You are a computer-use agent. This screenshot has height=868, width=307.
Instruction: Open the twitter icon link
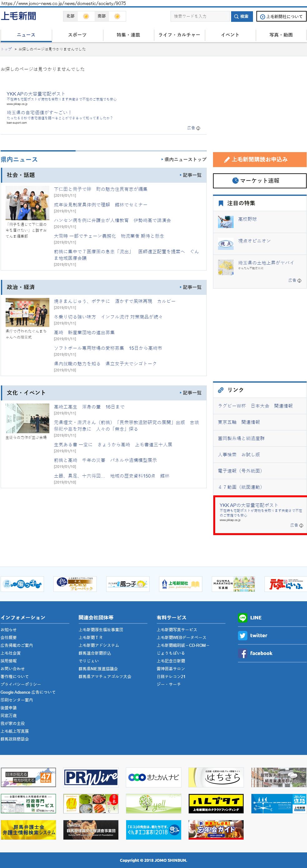(x=242, y=636)
